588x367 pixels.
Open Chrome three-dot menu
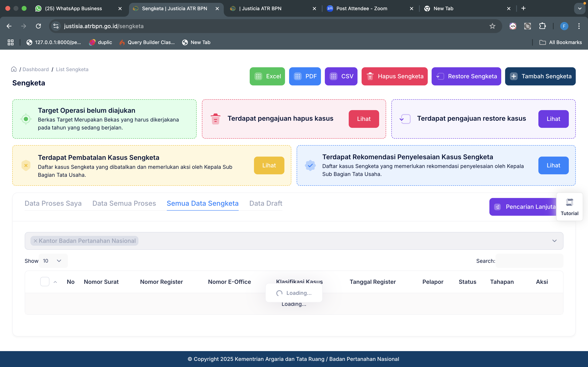point(579,26)
